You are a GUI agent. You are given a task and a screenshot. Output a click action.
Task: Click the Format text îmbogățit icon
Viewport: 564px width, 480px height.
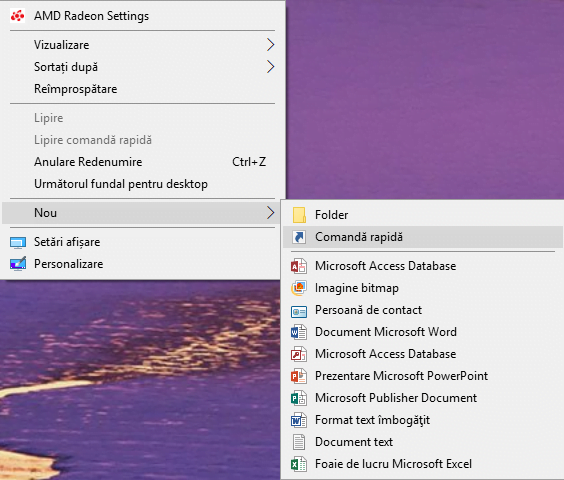click(x=299, y=420)
